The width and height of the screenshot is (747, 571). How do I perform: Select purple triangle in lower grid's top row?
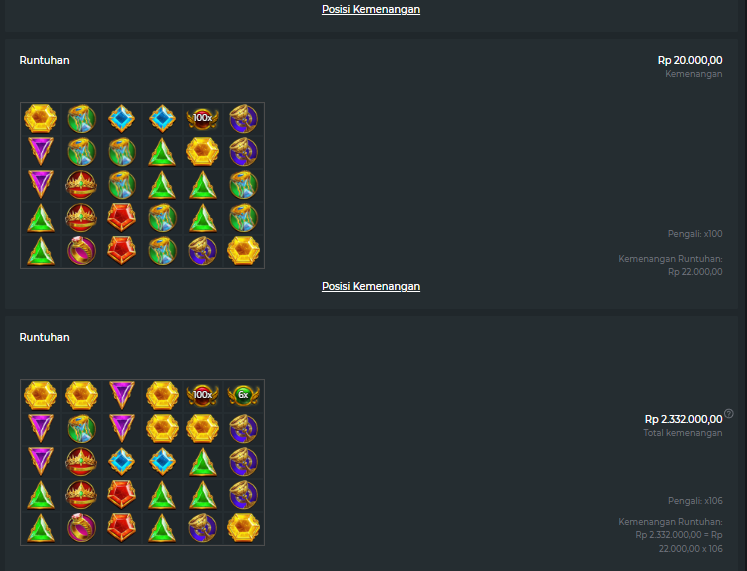121,396
